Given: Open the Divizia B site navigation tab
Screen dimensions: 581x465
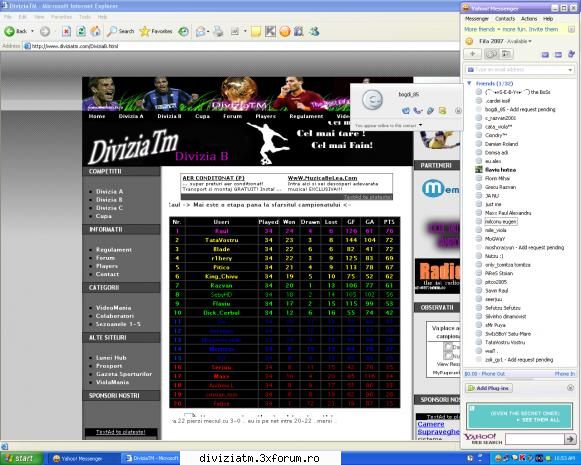Looking at the screenshot, I should pyautogui.click(x=169, y=116).
